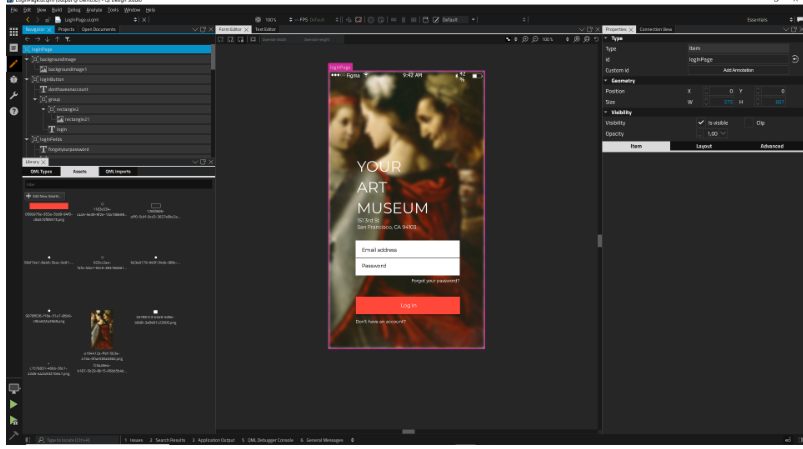This screenshot has height=449, width=803.
Task: Open the Default state dropdown in toolbar
Action: click(x=473, y=19)
